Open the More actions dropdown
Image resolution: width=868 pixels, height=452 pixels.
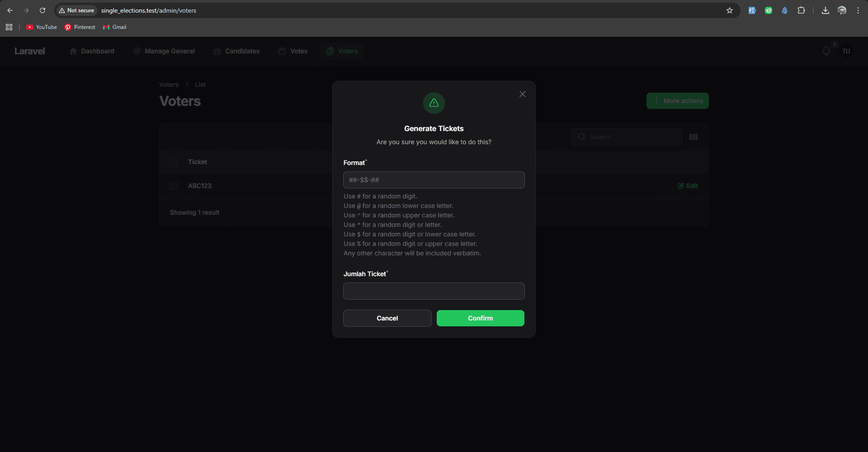pyautogui.click(x=677, y=101)
